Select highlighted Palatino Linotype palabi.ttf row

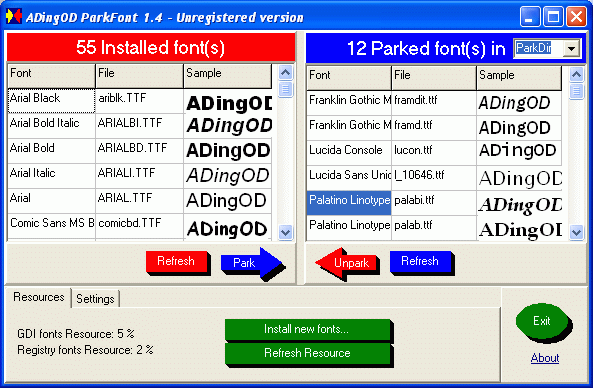coord(349,202)
